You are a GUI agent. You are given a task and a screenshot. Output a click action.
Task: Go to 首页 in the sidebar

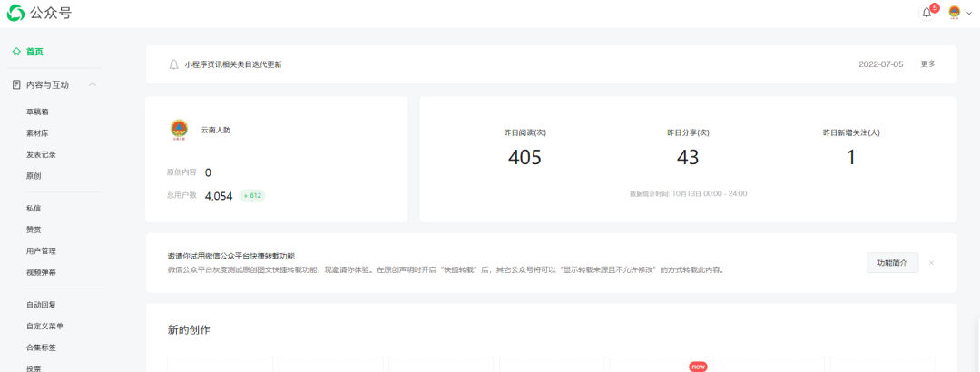click(x=35, y=52)
